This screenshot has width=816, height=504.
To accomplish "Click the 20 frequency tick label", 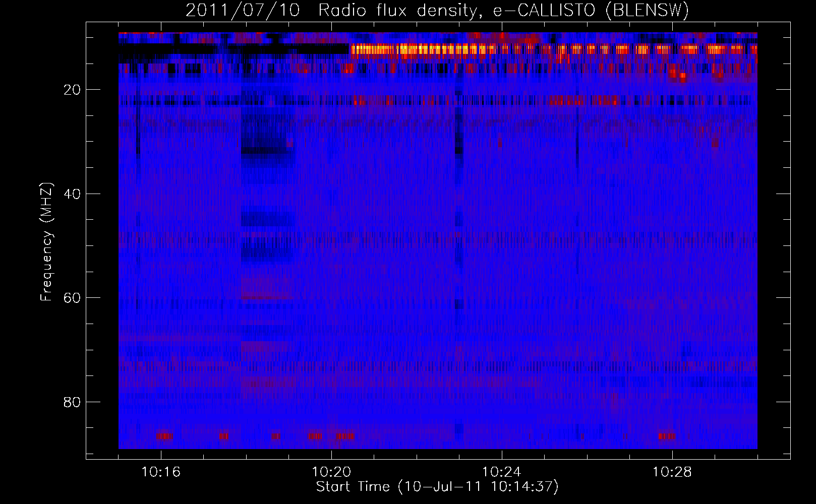I will pos(72,90).
